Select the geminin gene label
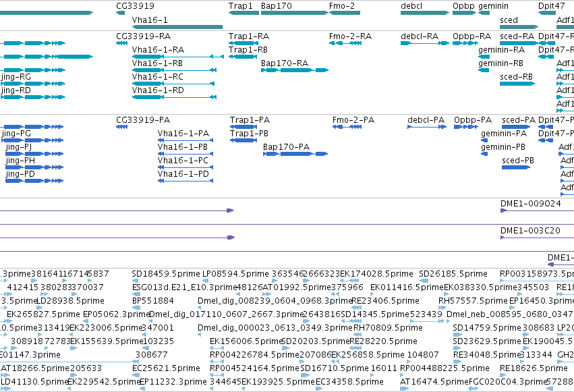Viewport: 574px width, 392px height. 494,6
